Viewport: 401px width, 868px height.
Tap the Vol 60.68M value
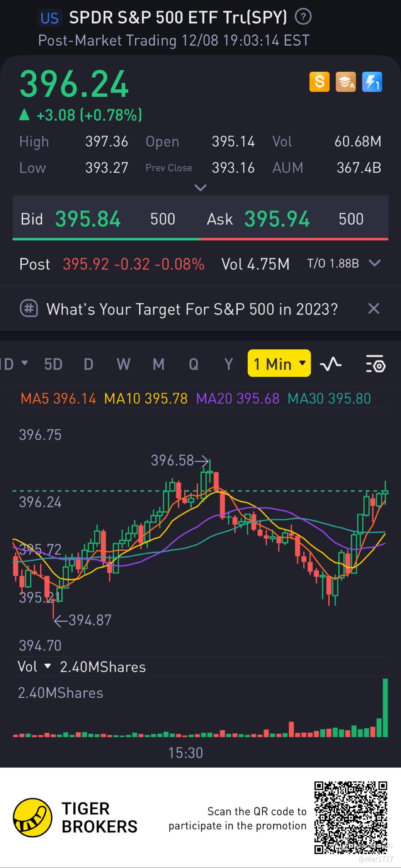click(x=358, y=141)
